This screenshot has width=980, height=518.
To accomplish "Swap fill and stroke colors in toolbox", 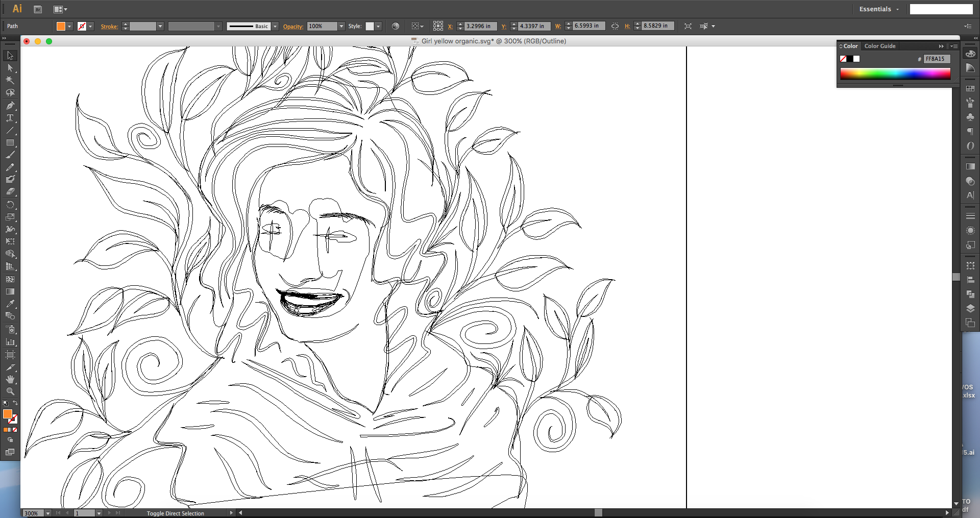I will click(15, 403).
